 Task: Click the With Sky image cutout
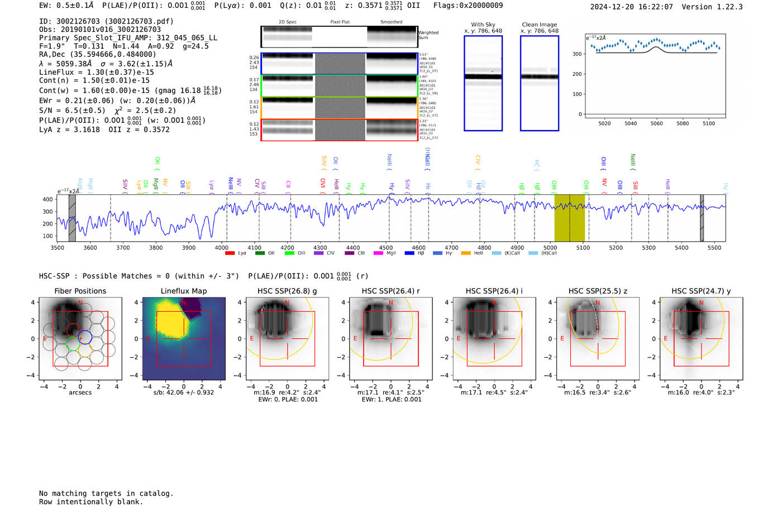(x=483, y=83)
